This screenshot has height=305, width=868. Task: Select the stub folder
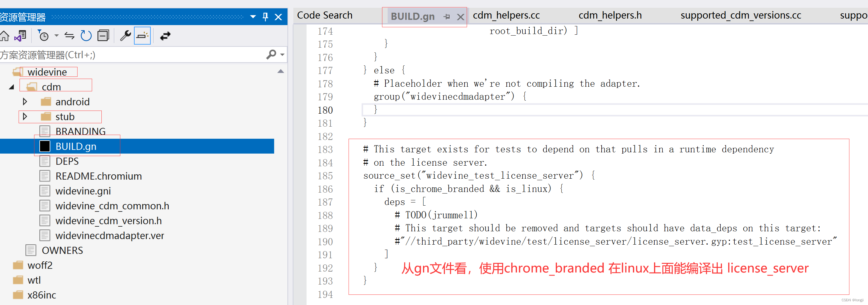pos(65,117)
